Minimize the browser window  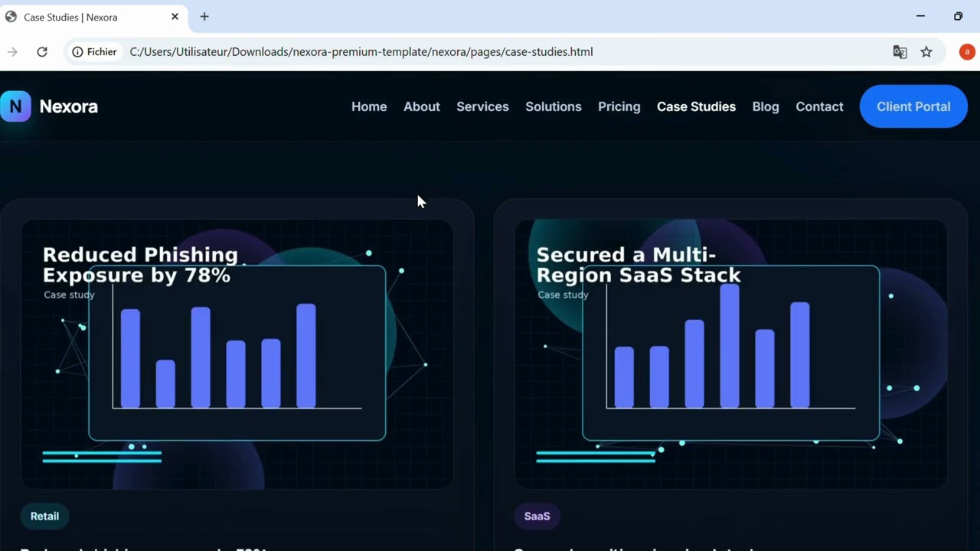tap(920, 16)
